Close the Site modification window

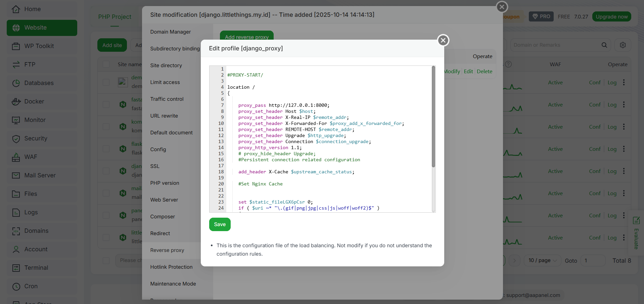tap(502, 6)
